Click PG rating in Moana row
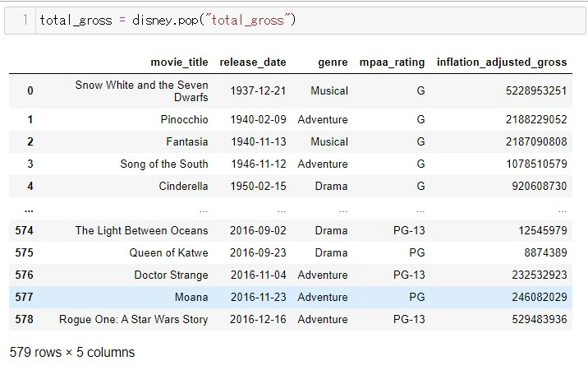 pyautogui.click(x=417, y=297)
